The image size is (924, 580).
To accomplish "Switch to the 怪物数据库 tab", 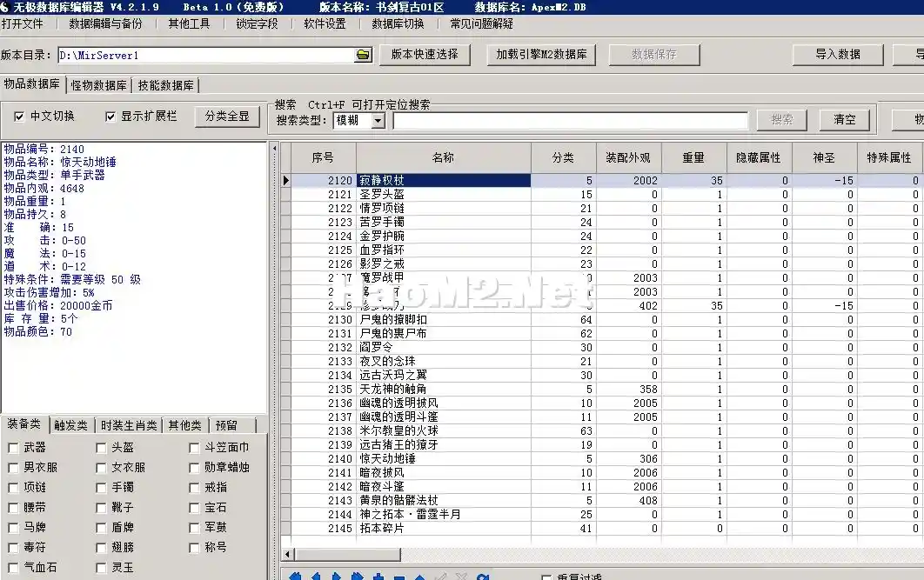I will coord(99,85).
